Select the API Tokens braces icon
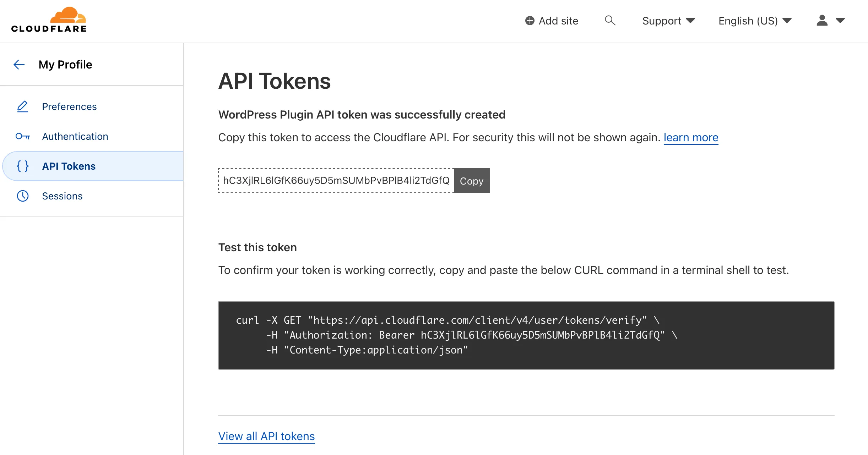The image size is (868, 455). pyautogui.click(x=22, y=166)
